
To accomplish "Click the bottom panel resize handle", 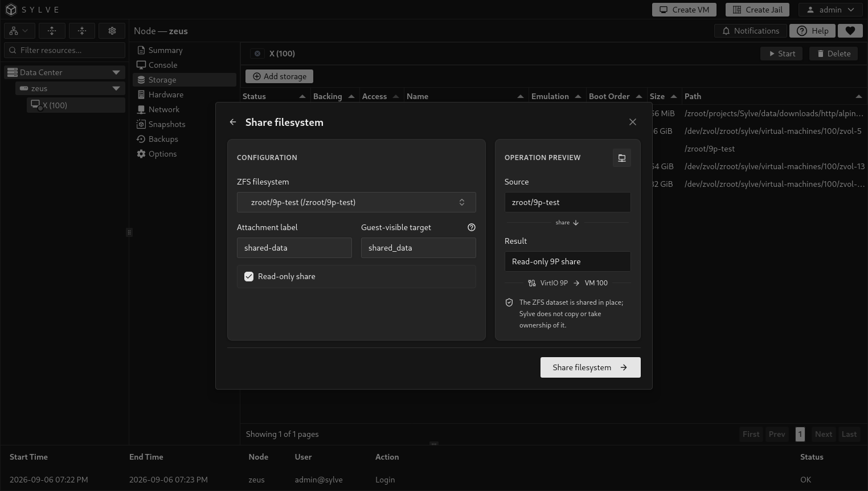I will (434, 444).
